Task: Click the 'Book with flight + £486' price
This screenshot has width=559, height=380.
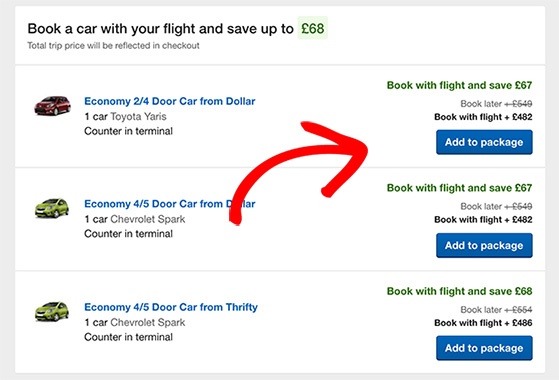Action: (x=483, y=323)
